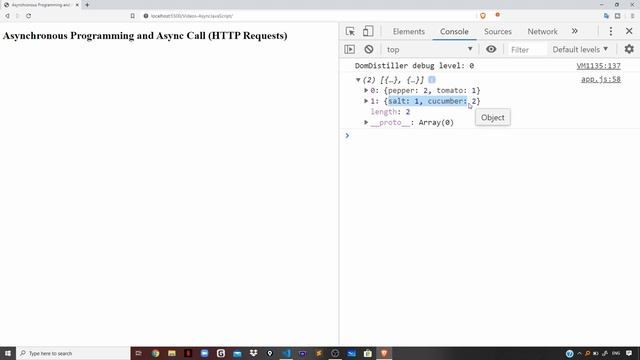Open the app.js:58 source link

(601, 79)
